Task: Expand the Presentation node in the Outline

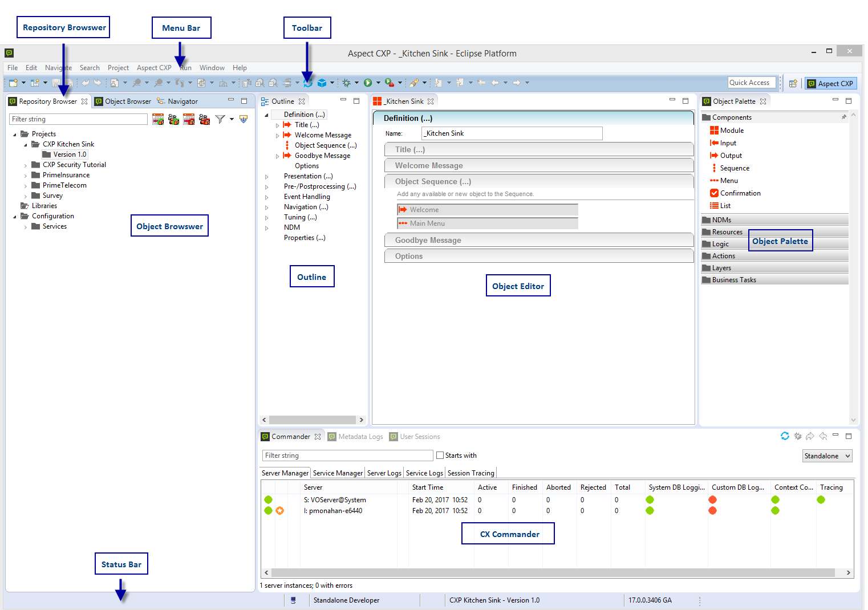Action: coord(266,176)
